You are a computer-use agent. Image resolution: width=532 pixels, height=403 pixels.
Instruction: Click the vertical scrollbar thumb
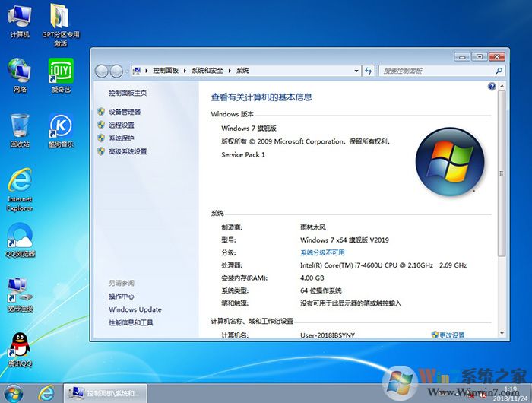coord(502,173)
